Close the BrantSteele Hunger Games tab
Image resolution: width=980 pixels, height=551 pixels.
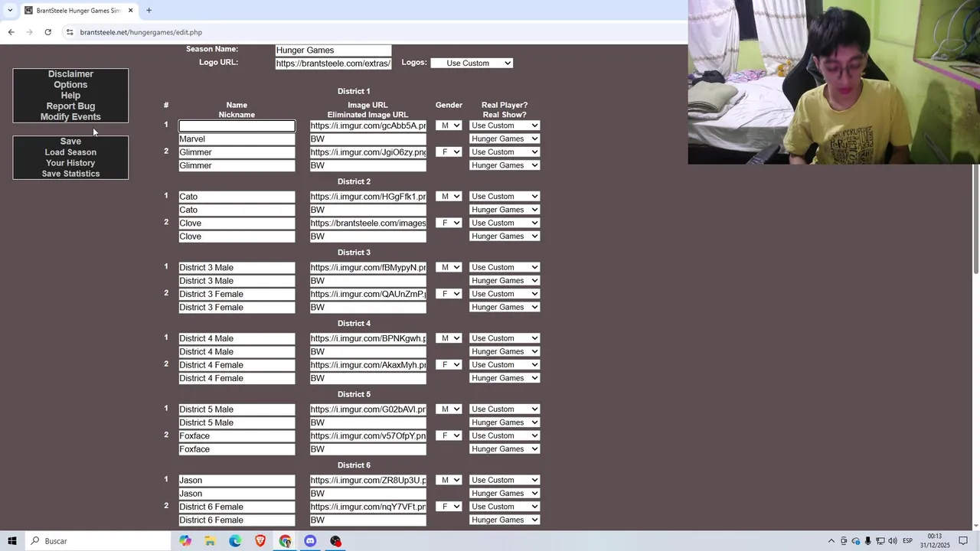(x=130, y=10)
